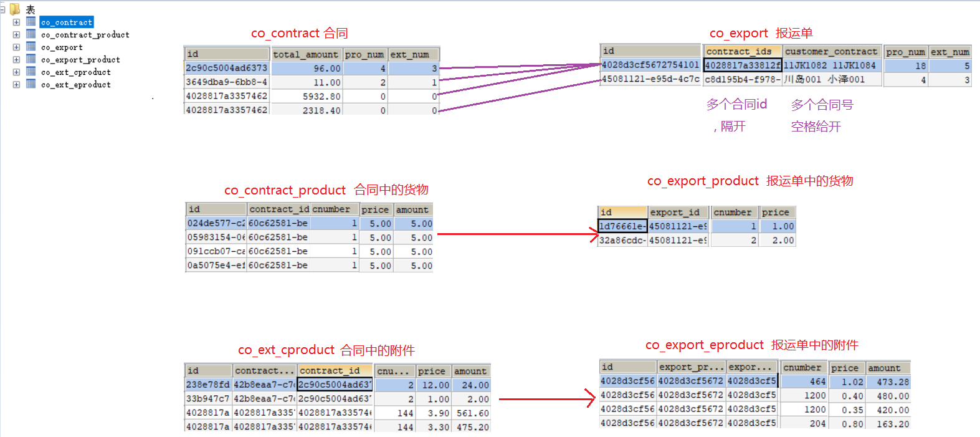
Task: Click the id cell 3649dba9-6bb8-4
Action: click(227, 82)
